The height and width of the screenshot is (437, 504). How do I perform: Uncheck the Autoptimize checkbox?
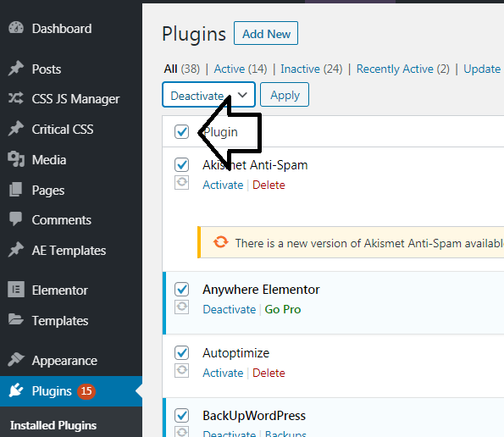click(181, 353)
